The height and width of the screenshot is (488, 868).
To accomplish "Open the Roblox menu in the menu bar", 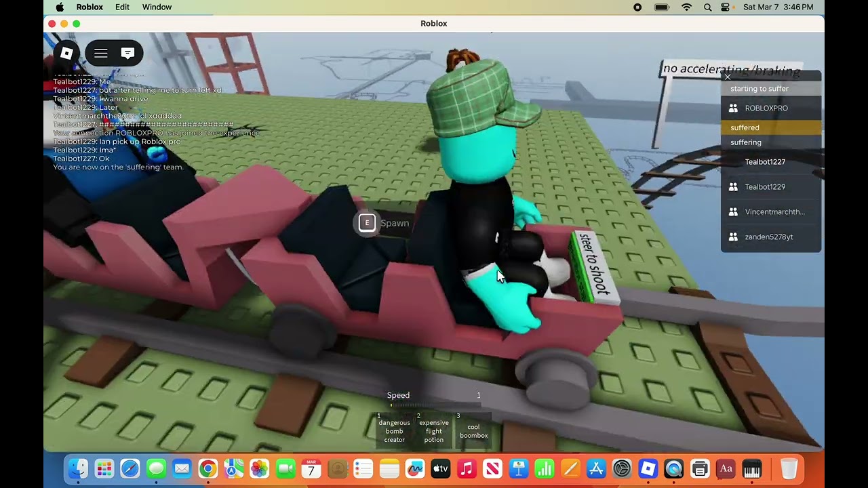I will 90,7.
